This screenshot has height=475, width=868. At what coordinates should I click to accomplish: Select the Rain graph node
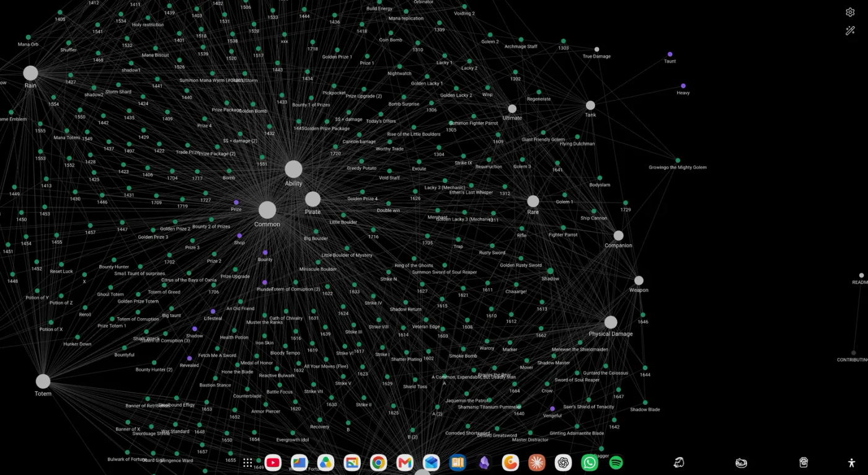tap(30, 73)
